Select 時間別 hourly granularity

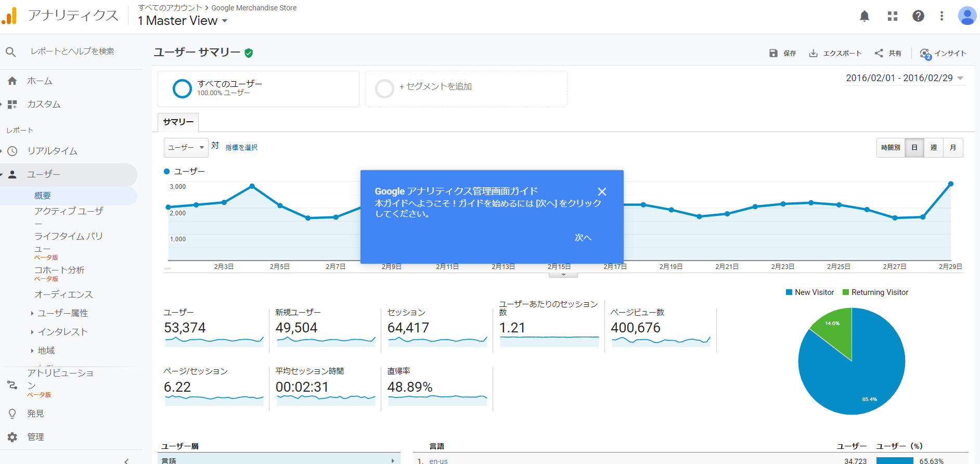(x=891, y=148)
